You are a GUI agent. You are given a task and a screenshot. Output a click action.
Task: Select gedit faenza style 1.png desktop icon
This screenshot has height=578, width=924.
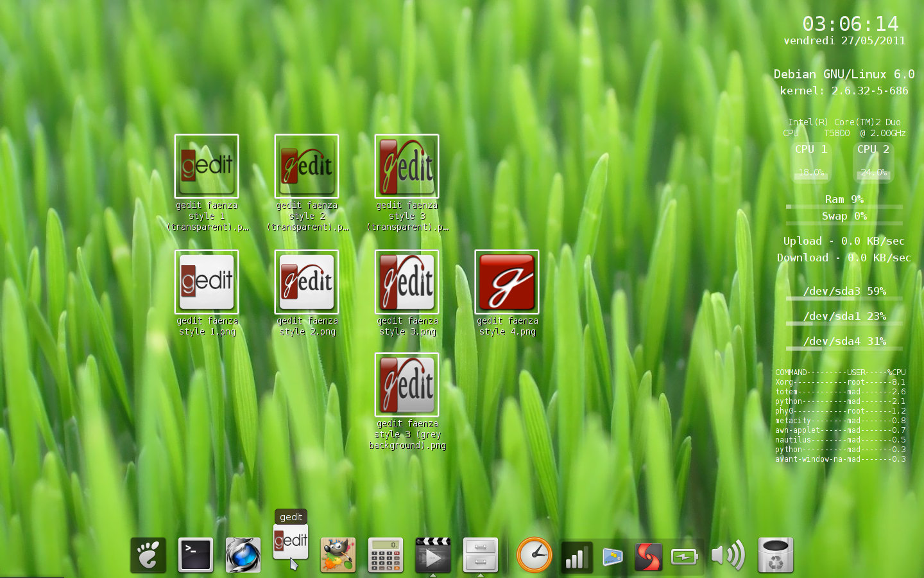click(x=207, y=282)
